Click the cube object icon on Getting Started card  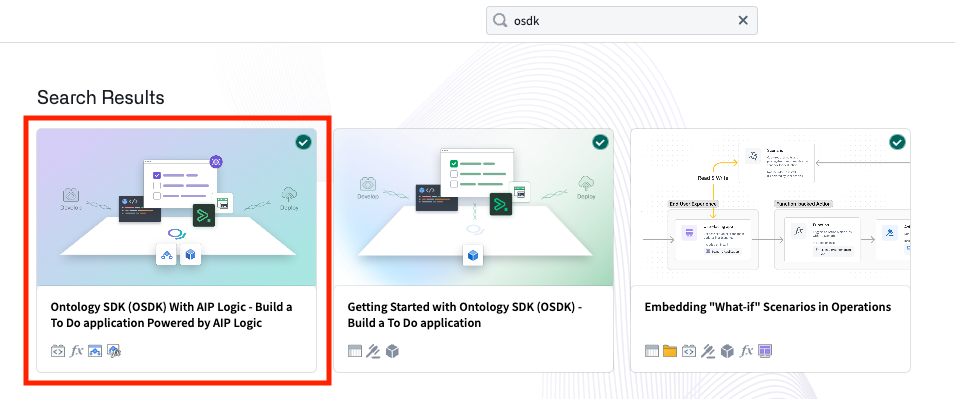point(392,351)
